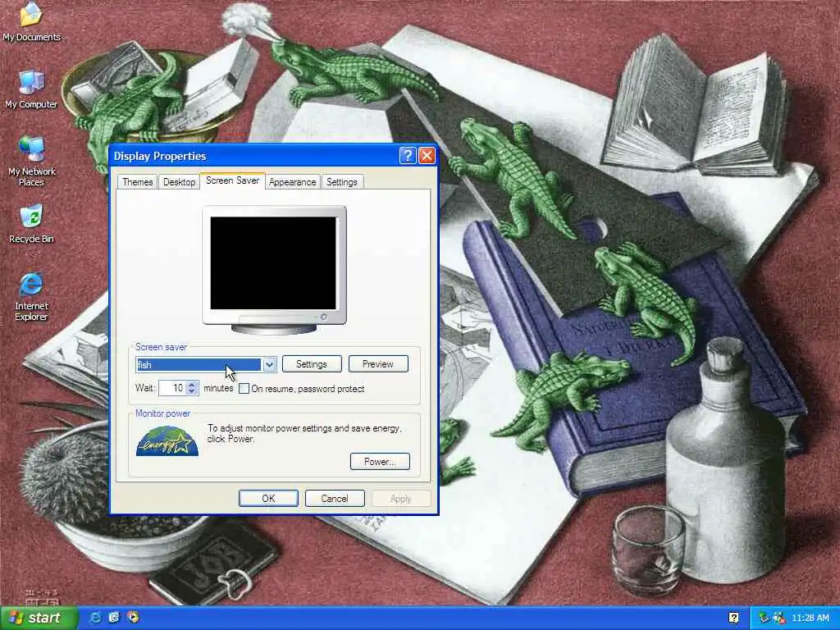Switch to the Desktop tab

point(179,182)
